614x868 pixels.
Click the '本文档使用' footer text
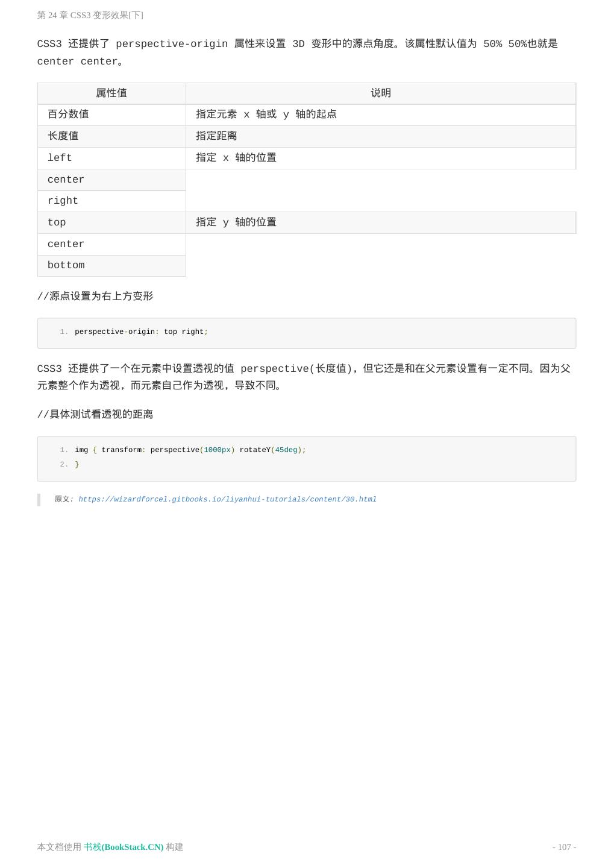click(x=59, y=847)
